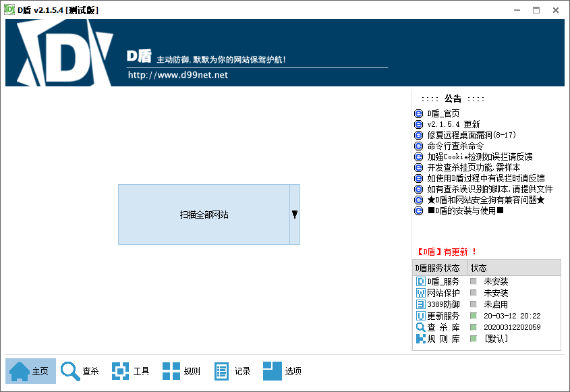
Task: Click the 记录 log document icon
Action: (222, 371)
